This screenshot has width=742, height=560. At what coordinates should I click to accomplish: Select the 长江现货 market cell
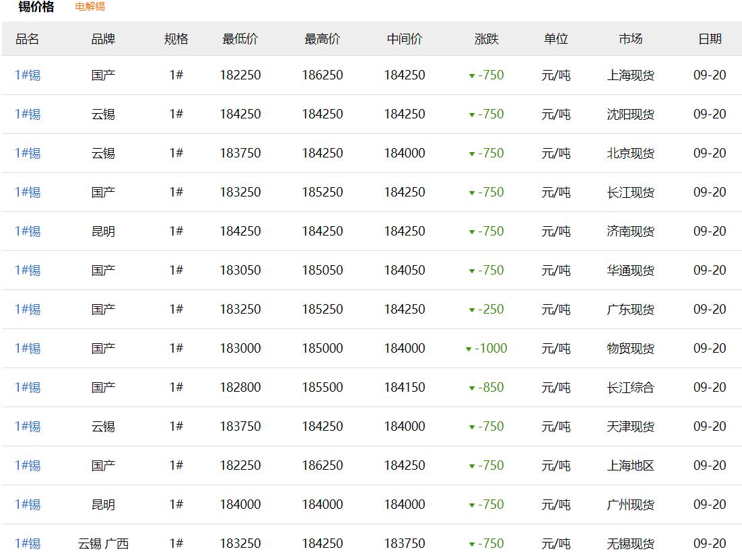tap(630, 193)
